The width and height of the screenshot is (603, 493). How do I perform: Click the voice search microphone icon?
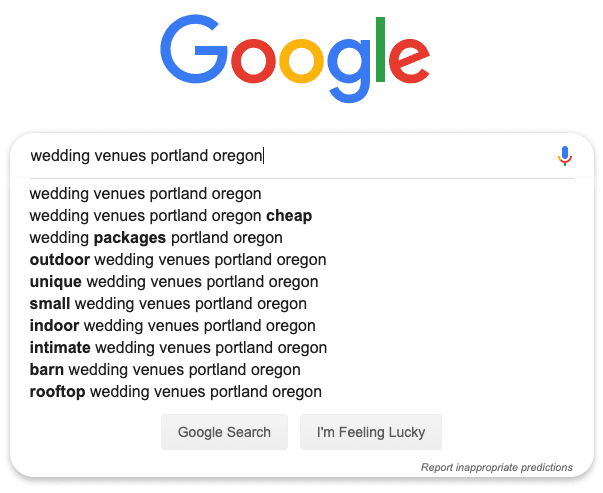(565, 156)
